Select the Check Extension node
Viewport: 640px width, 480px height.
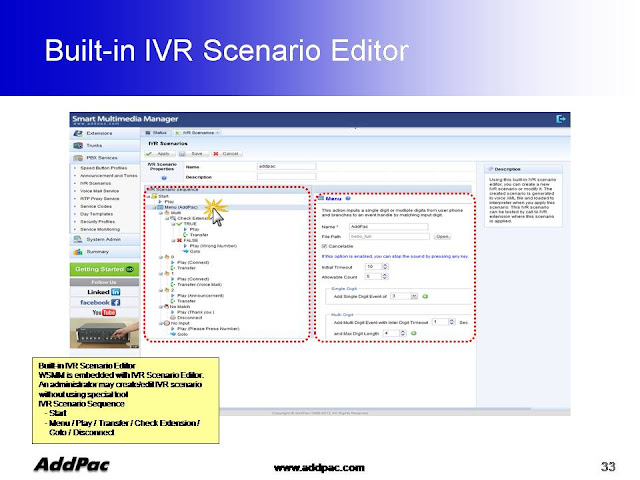[x=190, y=218]
